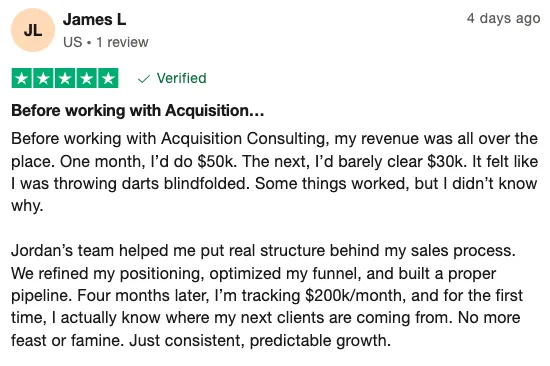Viewport: 550px width, 366px height.
Task: Click the paragraph mentioning Jordan's team
Action: pyautogui.click(x=267, y=295)
